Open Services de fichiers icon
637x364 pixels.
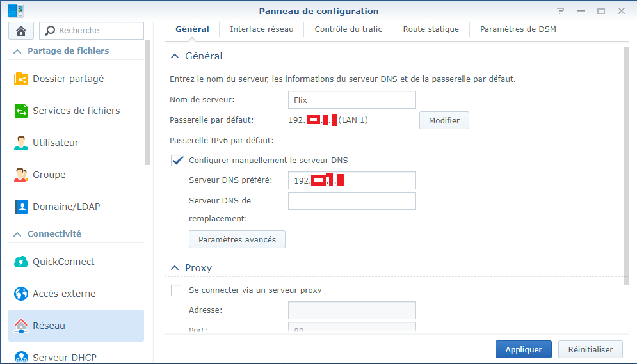click(21, 111)
